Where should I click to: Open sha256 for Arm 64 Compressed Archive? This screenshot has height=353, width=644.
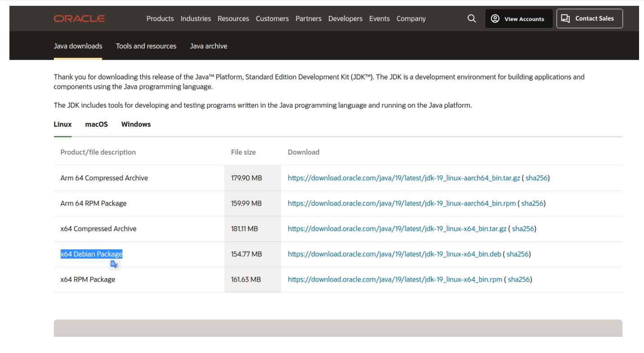pyautogui.click(x=537, y=178)
